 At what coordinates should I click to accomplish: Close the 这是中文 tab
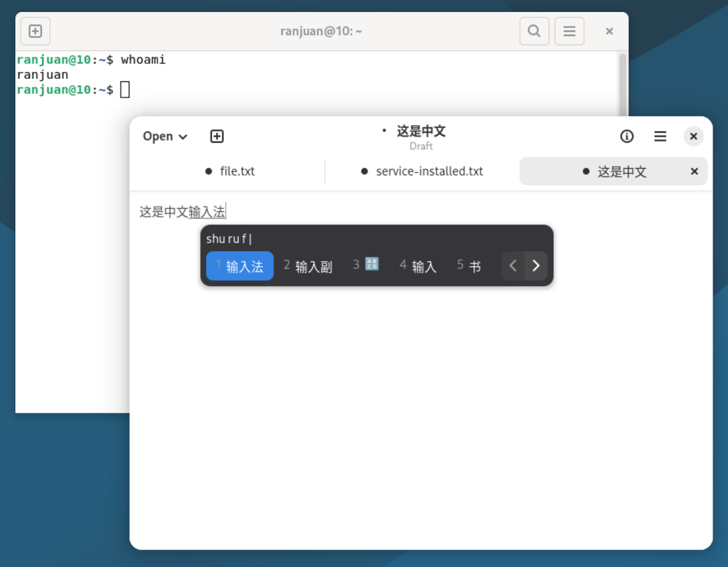tap(694, 171)
